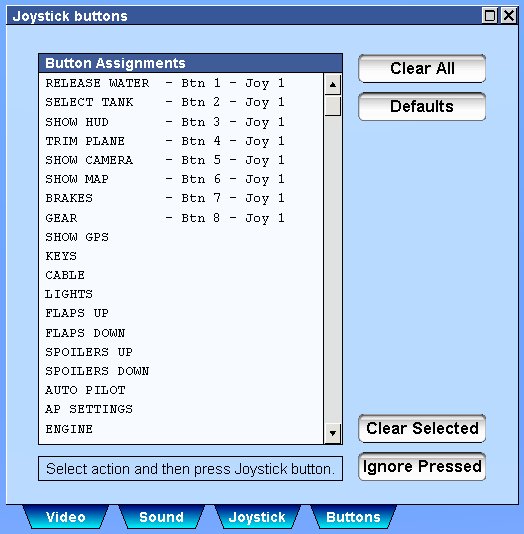Switch to the Video tab

pos(66,517)
